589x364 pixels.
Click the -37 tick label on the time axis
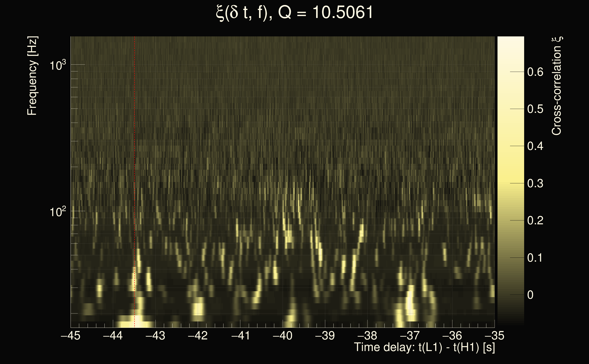point(410,336)
